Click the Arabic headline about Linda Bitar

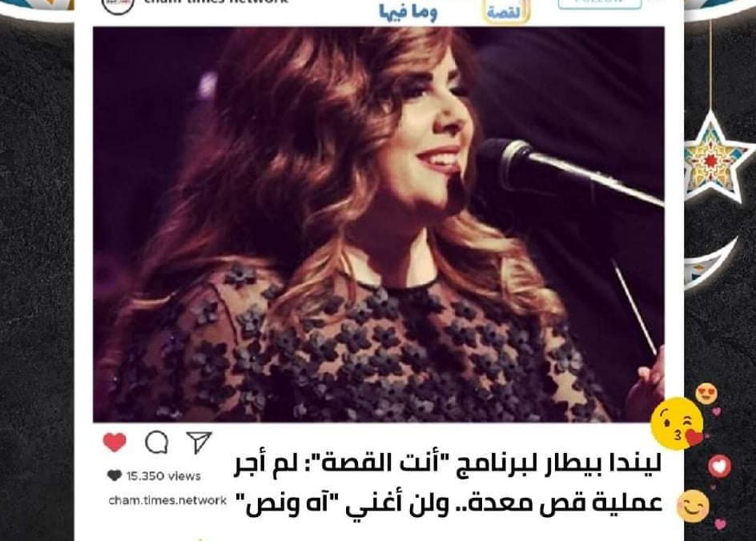[x=448, y=484]
